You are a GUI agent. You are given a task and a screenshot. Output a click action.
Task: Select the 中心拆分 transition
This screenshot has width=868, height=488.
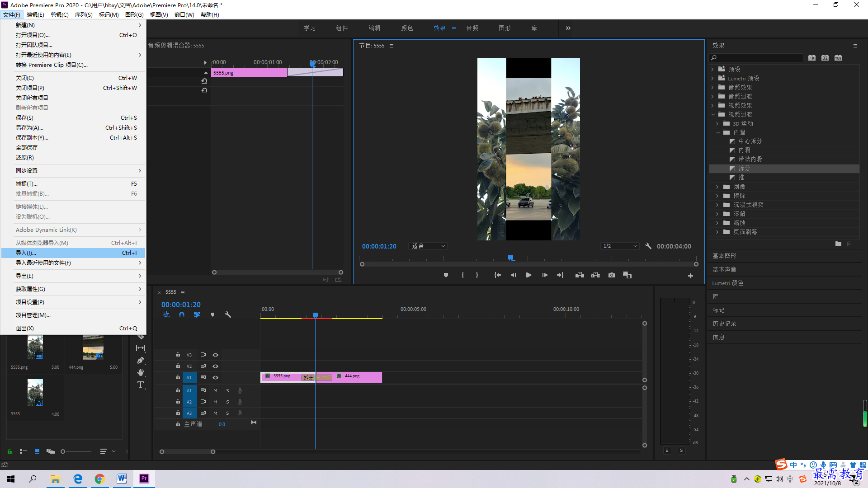[750, 141]
